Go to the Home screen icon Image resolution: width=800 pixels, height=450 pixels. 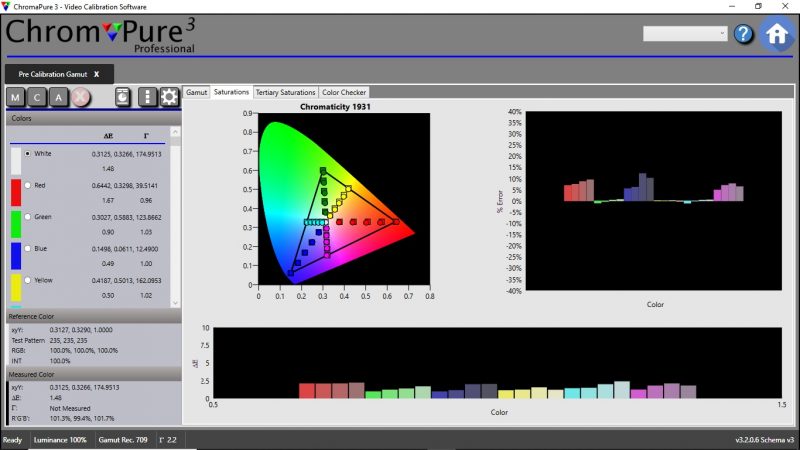pos(777,34)
